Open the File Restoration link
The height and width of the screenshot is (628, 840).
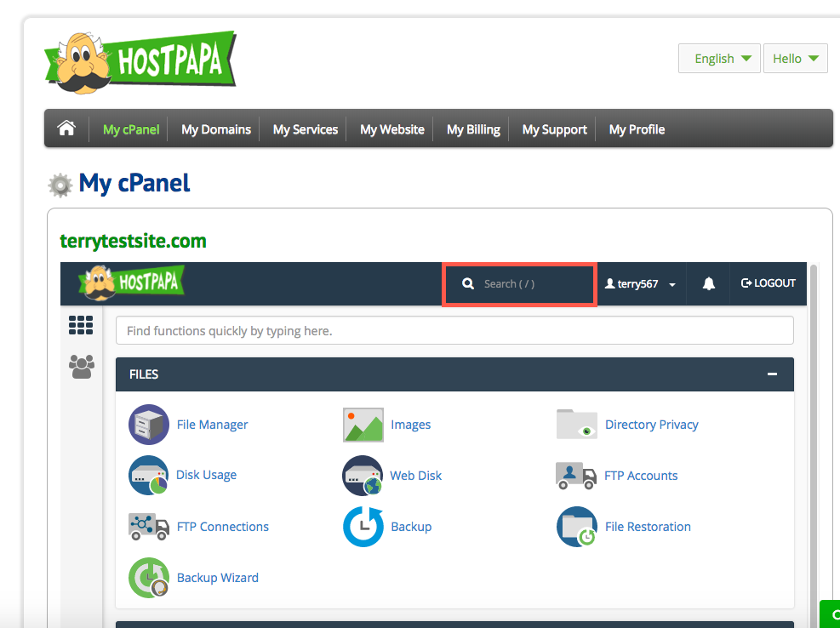[648, 527]
